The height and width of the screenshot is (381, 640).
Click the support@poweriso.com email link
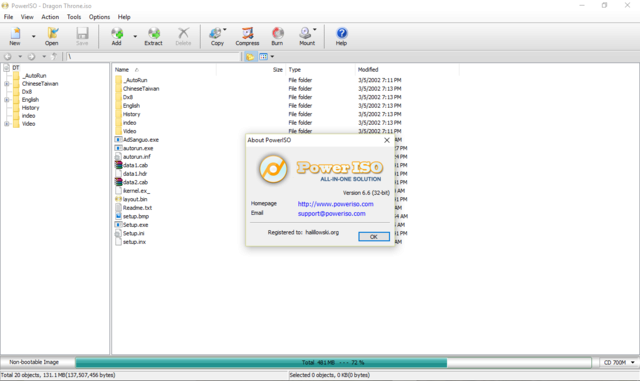click(x=331, y=214)
